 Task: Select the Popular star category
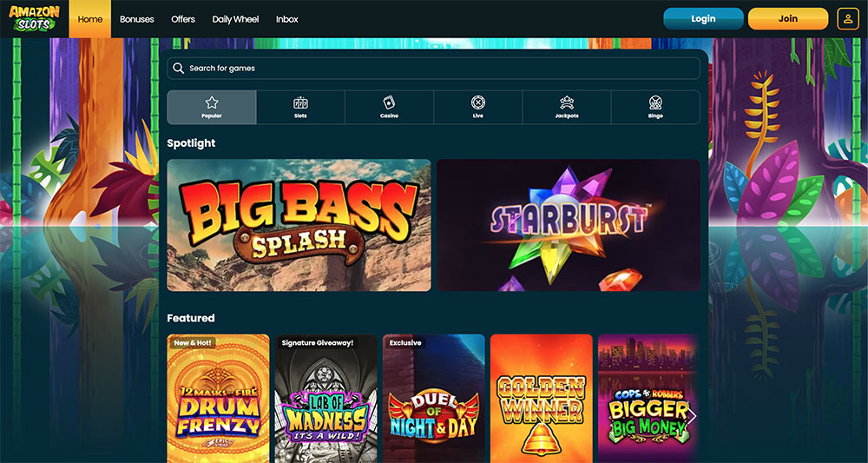coord(212,107)
